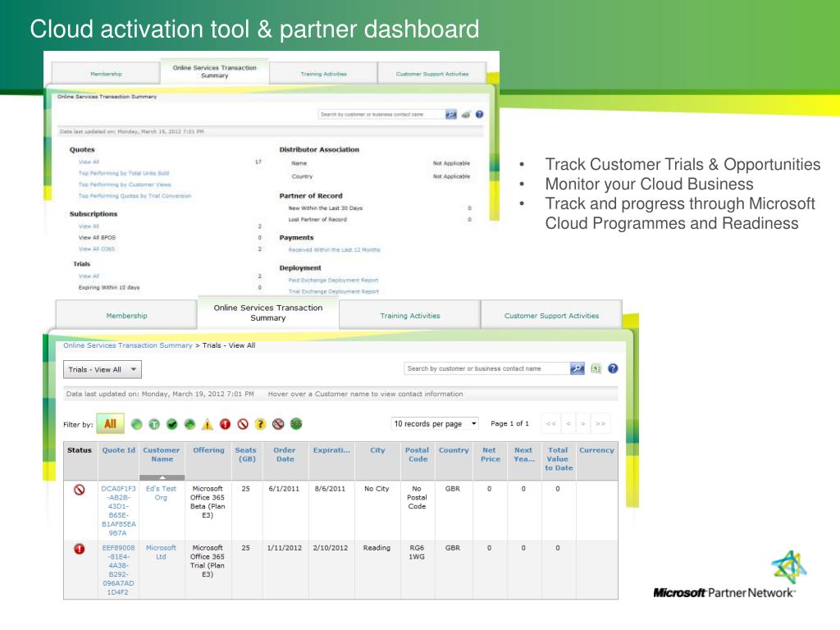Open Customer Support Activities tab in the lower panel

coord(552,316)
